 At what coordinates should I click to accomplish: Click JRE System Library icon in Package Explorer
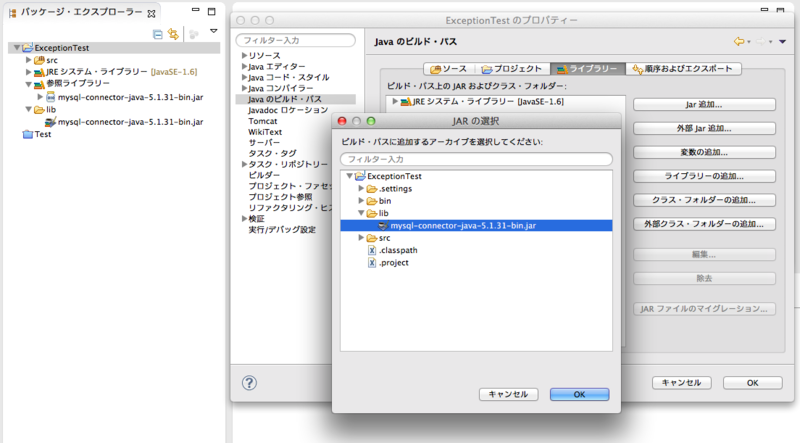(x=39, y=72)
